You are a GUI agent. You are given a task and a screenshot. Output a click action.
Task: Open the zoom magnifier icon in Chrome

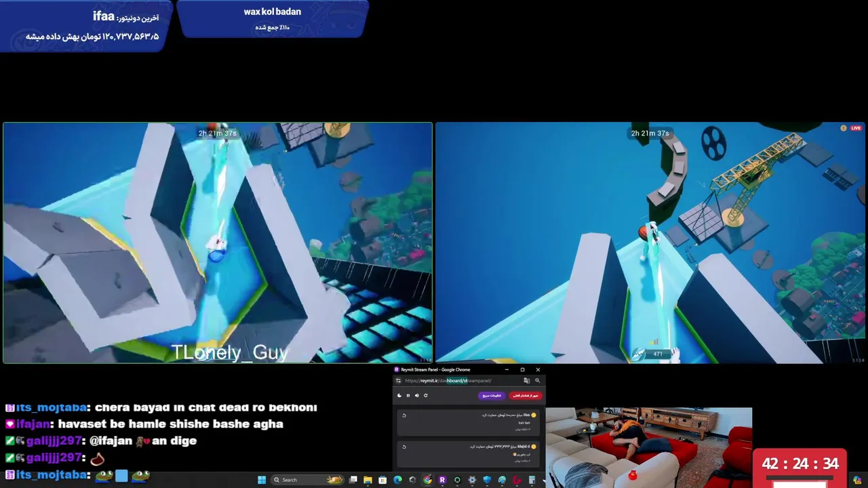537,380
